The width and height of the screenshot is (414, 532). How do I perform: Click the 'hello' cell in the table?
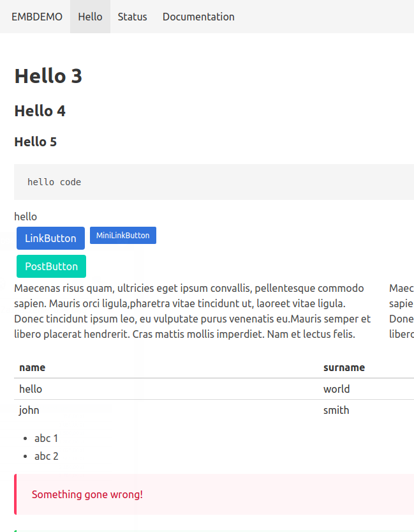pos(31,389)
